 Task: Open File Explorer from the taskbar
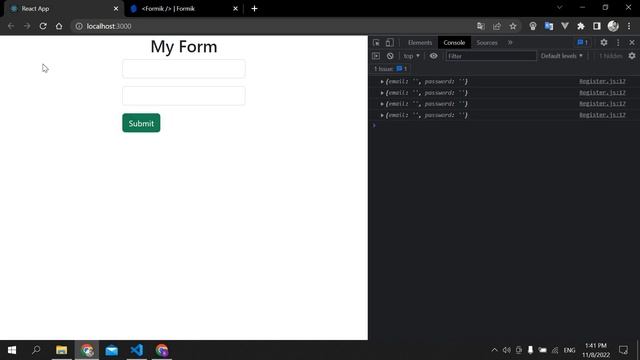click(x=62, y=350)
